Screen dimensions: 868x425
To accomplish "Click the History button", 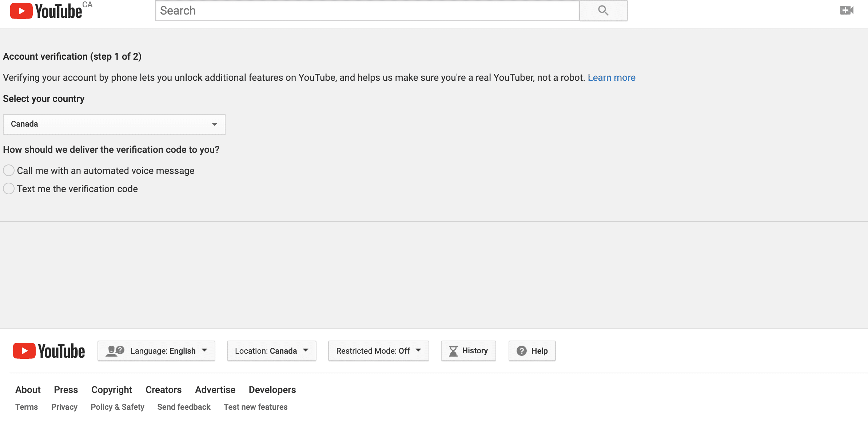I will click(x=469, y=350).
